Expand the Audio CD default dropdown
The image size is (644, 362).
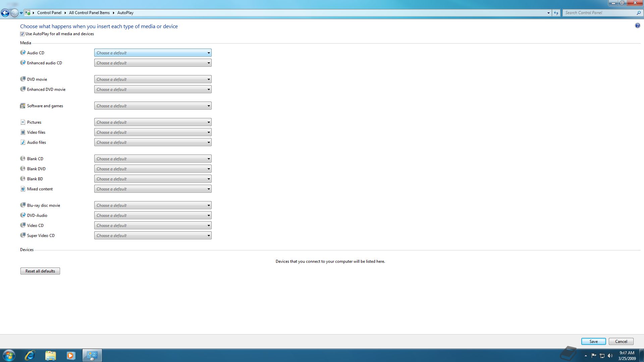[x=153, y=53]
